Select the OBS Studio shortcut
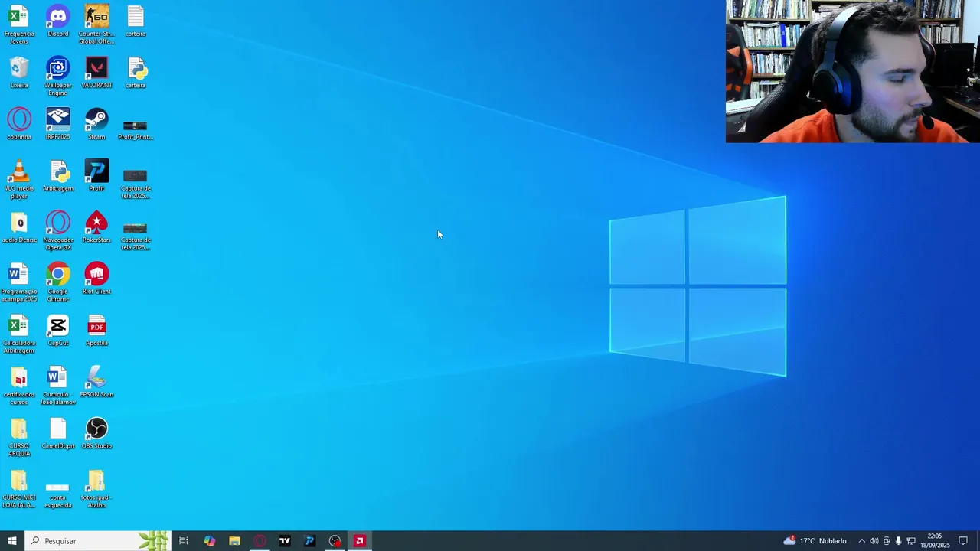 96,433
